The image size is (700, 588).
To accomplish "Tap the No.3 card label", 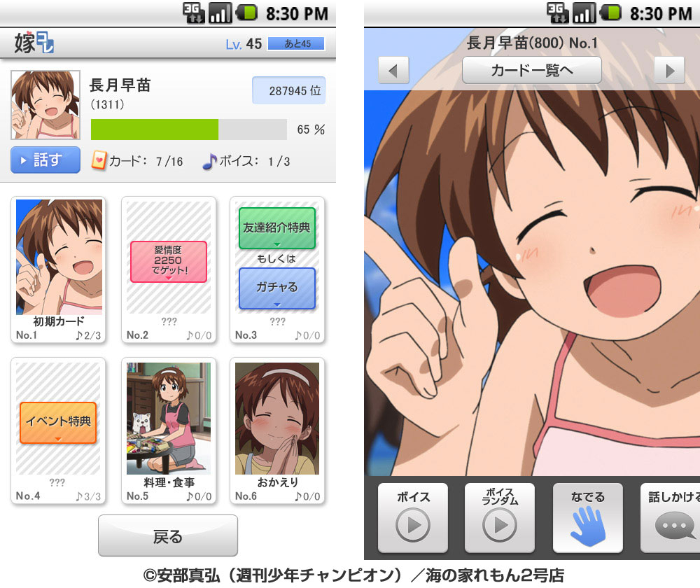I will tap(246, 335).
